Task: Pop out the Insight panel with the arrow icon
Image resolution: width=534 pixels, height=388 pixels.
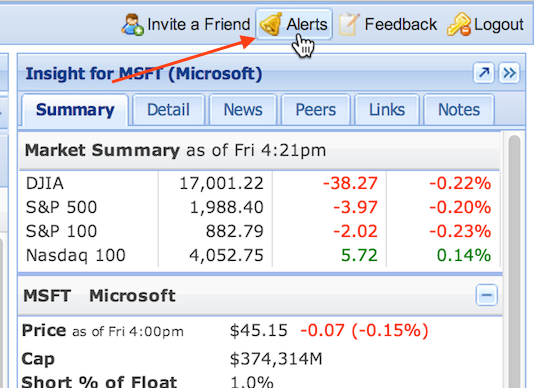Action: (x=484, y=73)
